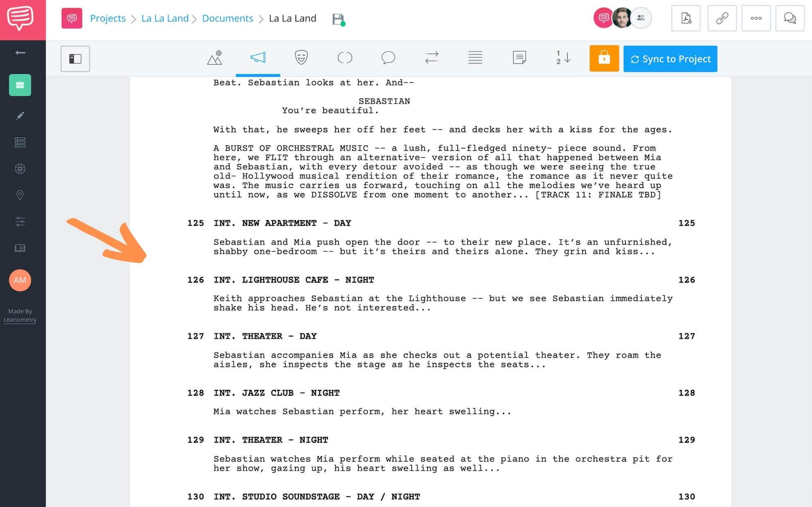
Task: Click Sync to Project button
Action: coord(670,59)
